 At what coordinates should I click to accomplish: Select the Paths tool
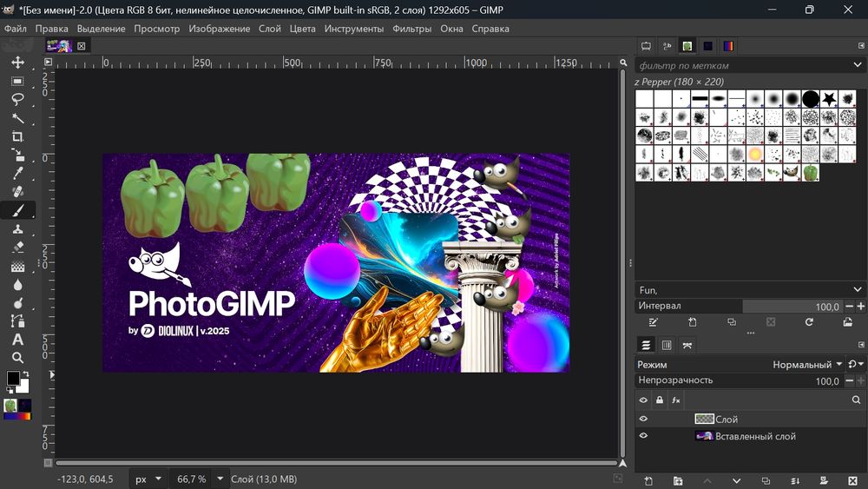[17, 321]
